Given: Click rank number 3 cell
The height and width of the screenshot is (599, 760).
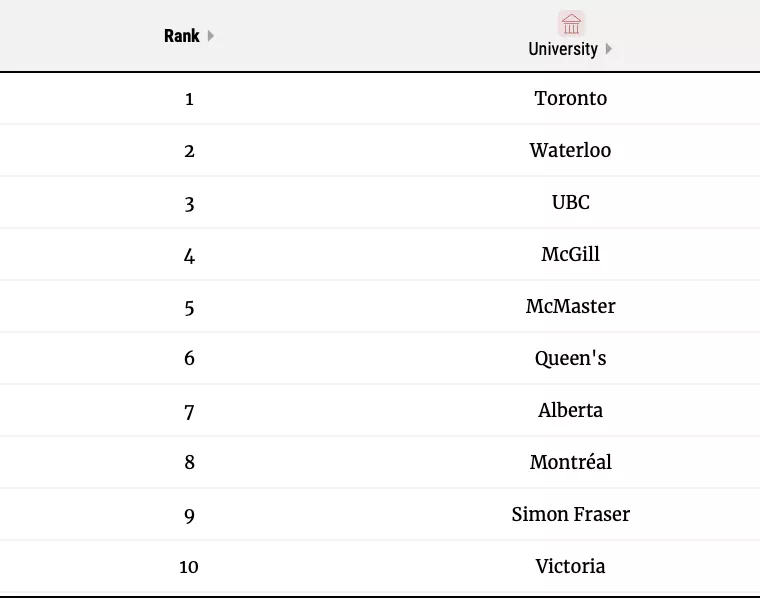Looking at the screenshot, I should click(x=189, y=203).
